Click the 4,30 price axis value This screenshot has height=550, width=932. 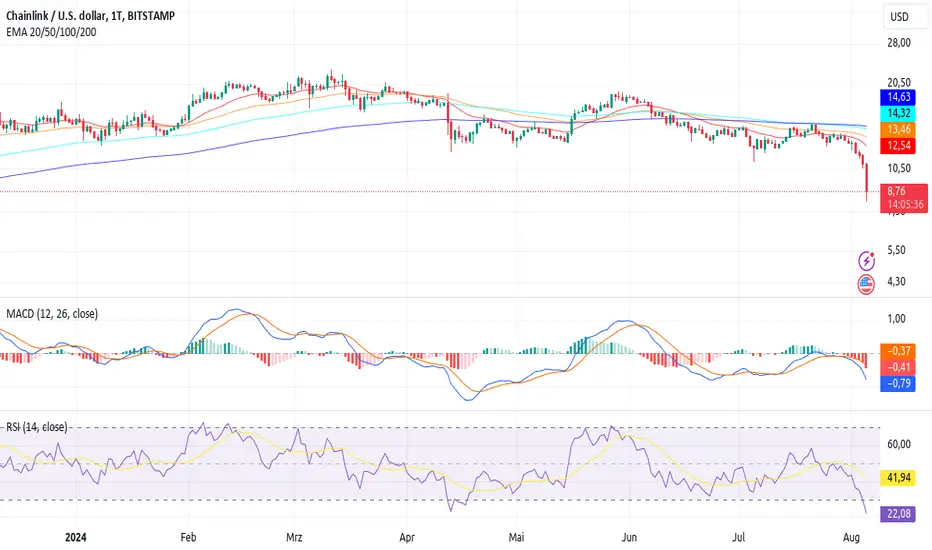click(896, 281)
